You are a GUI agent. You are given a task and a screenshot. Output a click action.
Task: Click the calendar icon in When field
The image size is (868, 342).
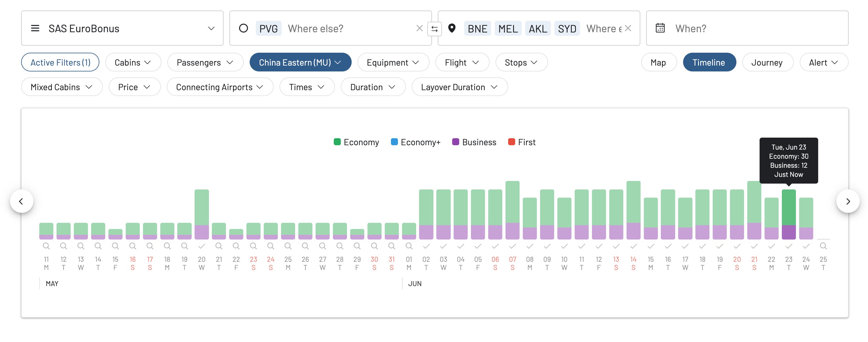tap(660, 28)
